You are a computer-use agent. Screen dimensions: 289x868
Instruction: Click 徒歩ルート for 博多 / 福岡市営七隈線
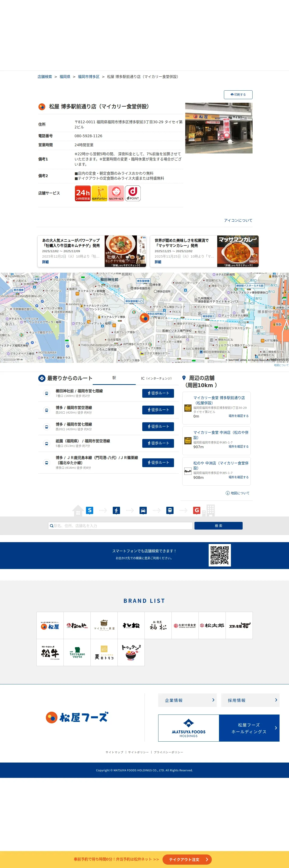coord(158,427)
